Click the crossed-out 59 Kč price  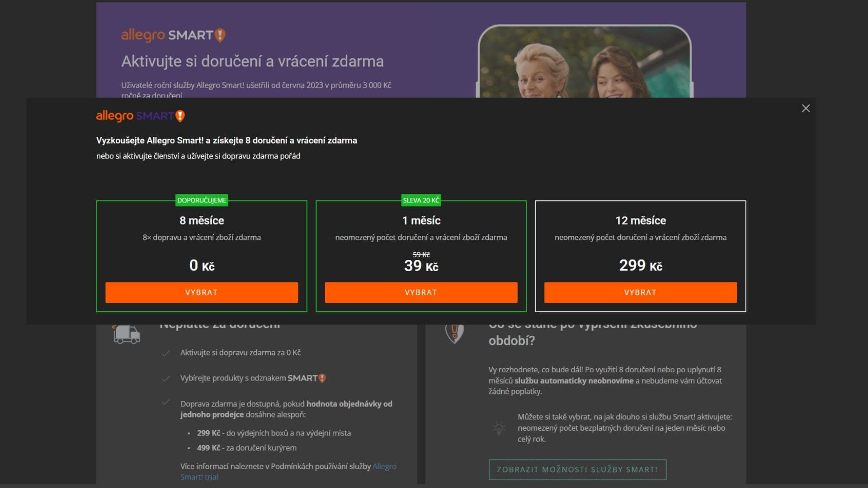[x=421, y=255]
